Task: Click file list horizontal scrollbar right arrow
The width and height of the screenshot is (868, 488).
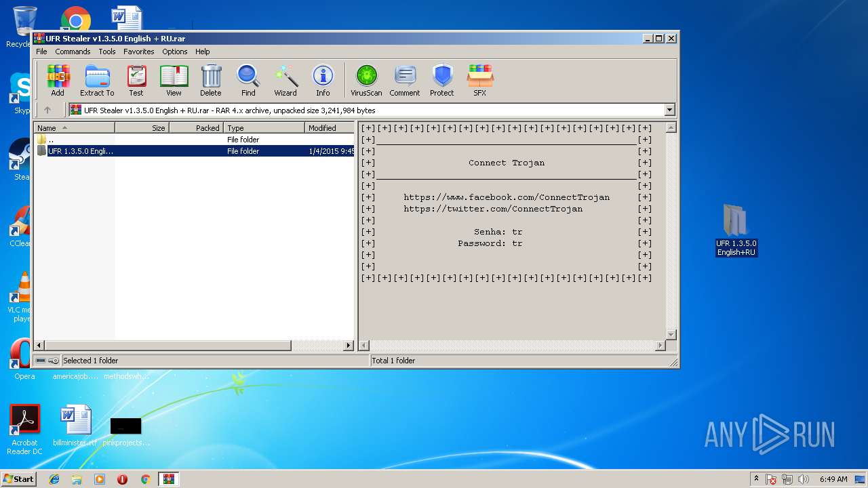Action: coord(349,345)
